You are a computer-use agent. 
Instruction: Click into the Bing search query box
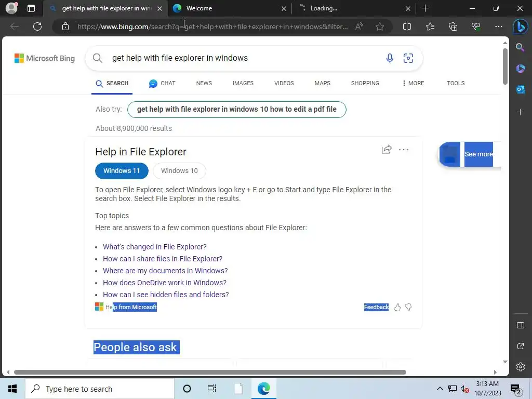pyautogui.click(x=244, y=58)
